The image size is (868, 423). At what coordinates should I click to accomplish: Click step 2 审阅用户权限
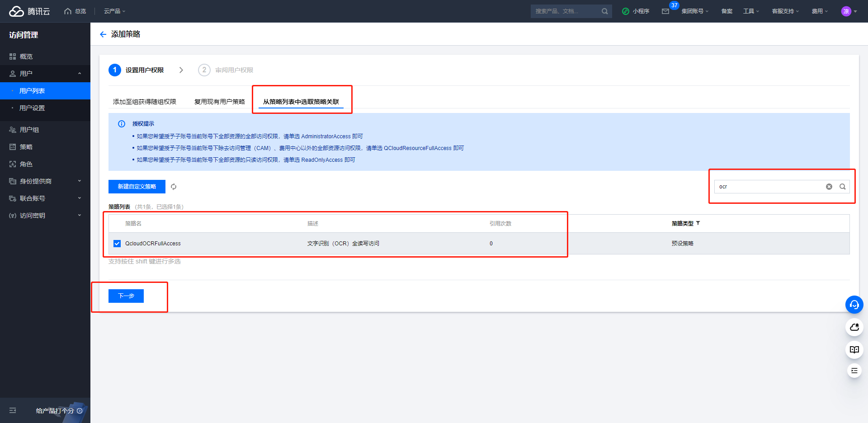(226, 70)
